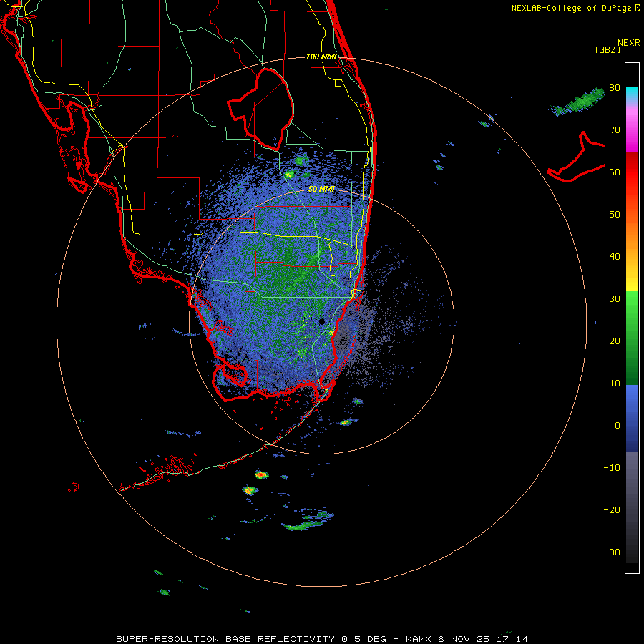Click the 70 dBZ scale value
The width and height of the screenshot is (644, 644).
point(615,130)
